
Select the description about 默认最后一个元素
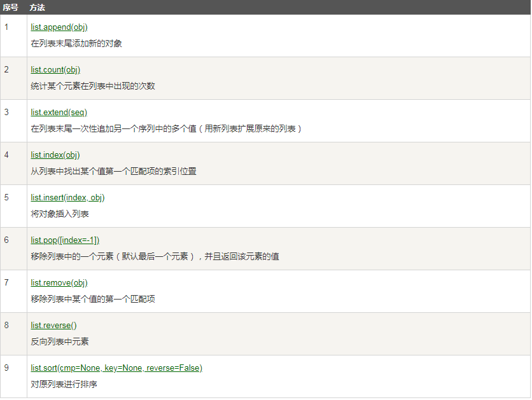[x=155, y=257]
